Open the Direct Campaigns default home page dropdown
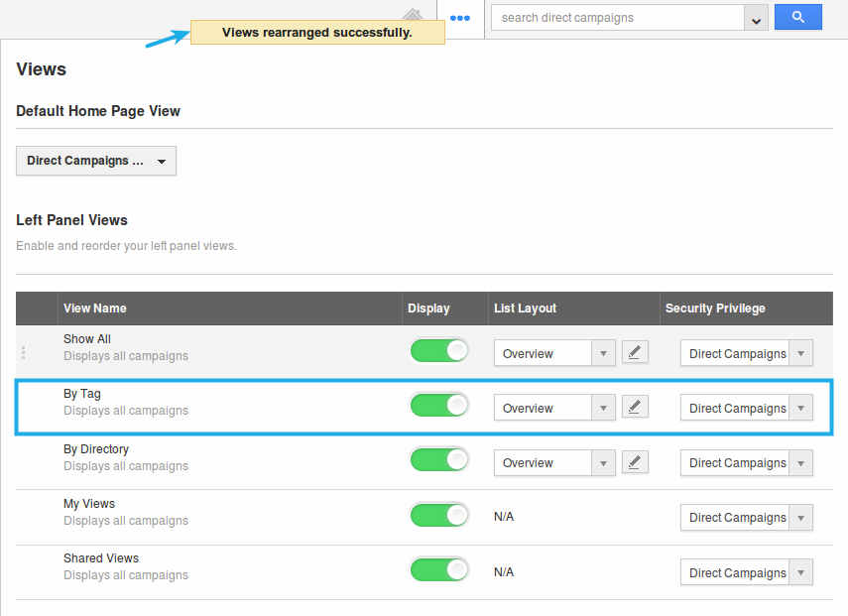Viewport: 848px width, 616px height. coord(95,161)
